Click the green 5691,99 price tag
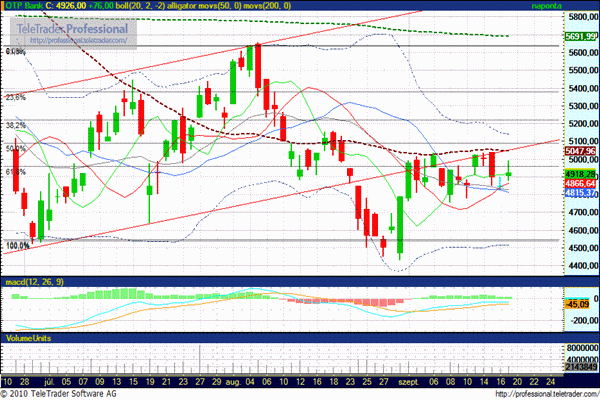This screenshot has width=600, height=400. (x=580, y=36)
